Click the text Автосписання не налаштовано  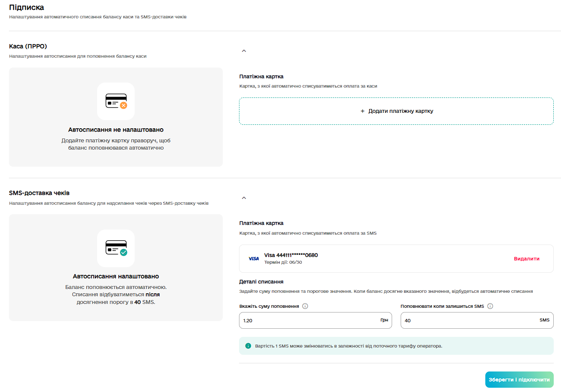(116, 130)
